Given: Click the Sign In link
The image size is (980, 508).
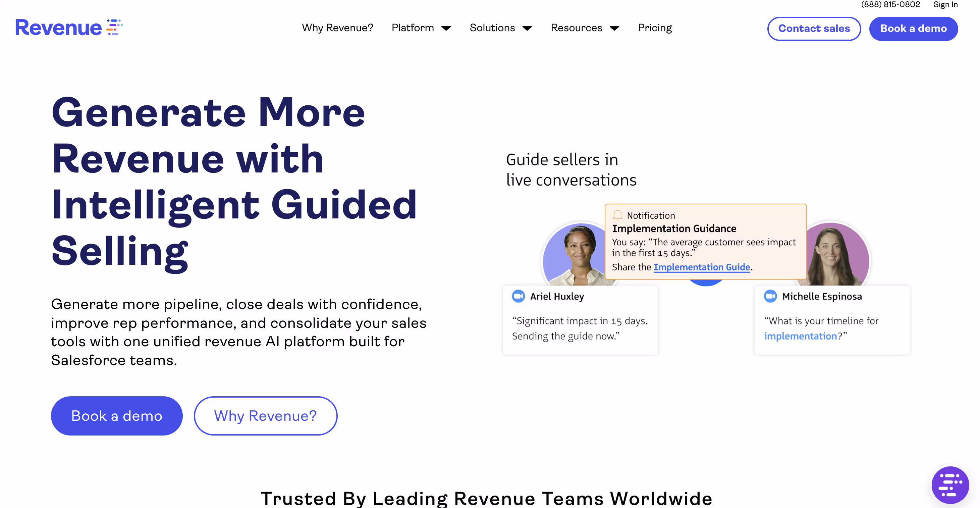Looking at the screenshot, I should (x=945, y=5).
